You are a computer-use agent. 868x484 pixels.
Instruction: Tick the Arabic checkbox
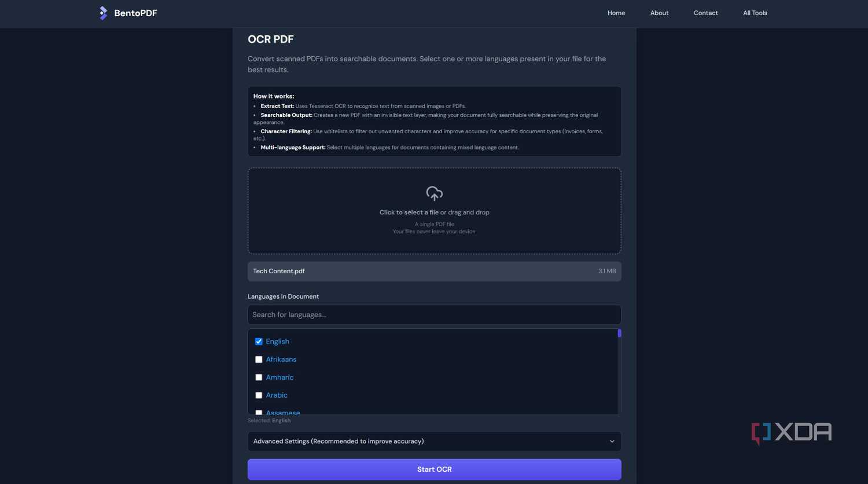coord(259,395)
